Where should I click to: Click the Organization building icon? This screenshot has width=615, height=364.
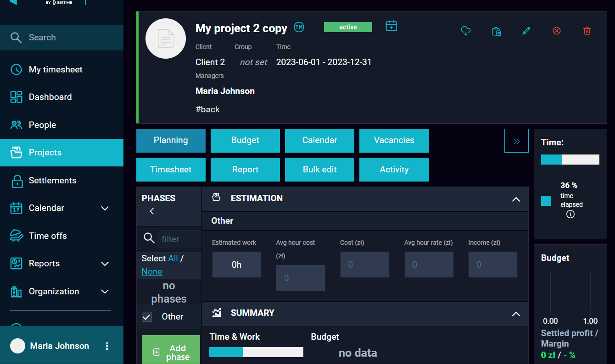pos(16,292)
